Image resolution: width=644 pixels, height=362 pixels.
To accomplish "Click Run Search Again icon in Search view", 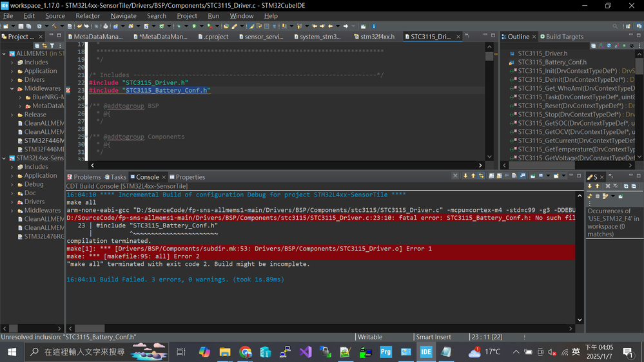I will 590,196.
